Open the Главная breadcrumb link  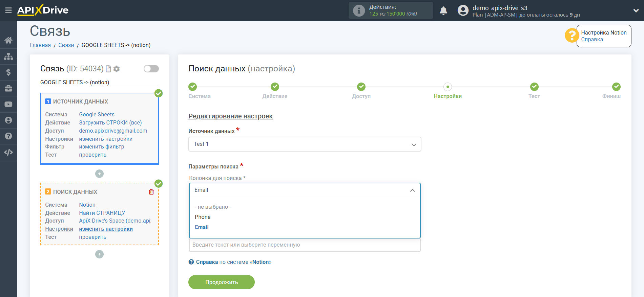coord(40,45)
